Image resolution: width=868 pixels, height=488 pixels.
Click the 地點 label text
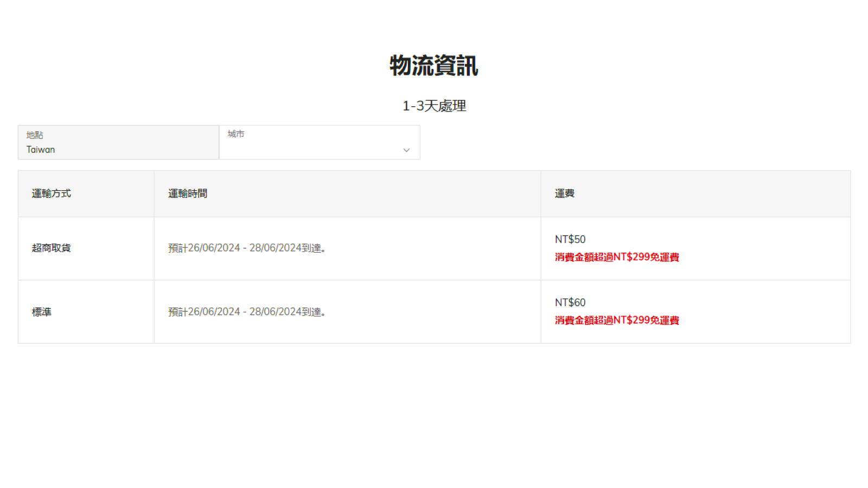35,135
